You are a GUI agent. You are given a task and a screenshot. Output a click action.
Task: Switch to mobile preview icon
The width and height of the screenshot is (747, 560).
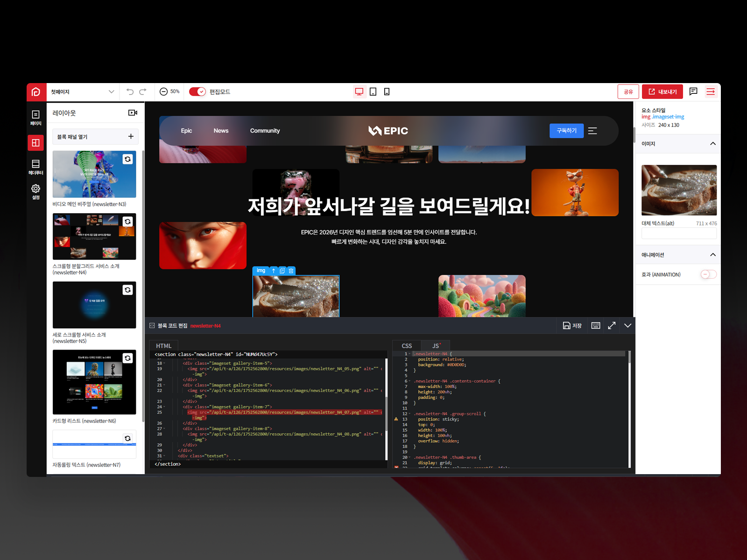pyautogui.click(x=387, y=92)
